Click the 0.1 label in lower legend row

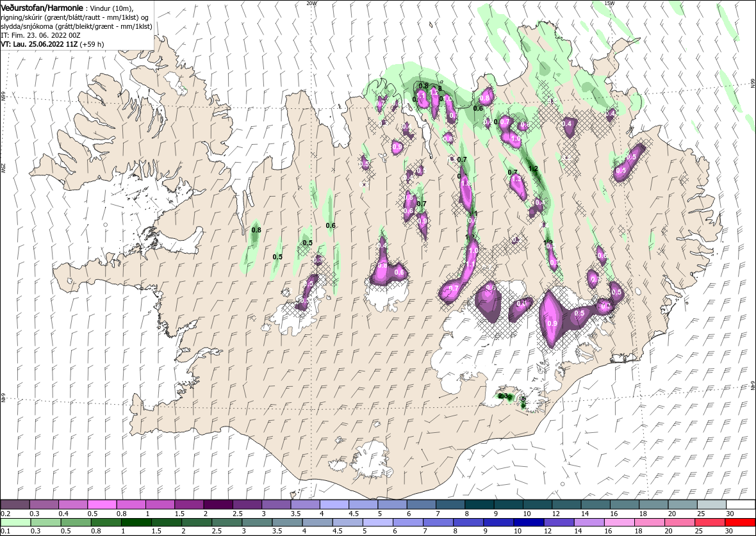tap(5, 532)
